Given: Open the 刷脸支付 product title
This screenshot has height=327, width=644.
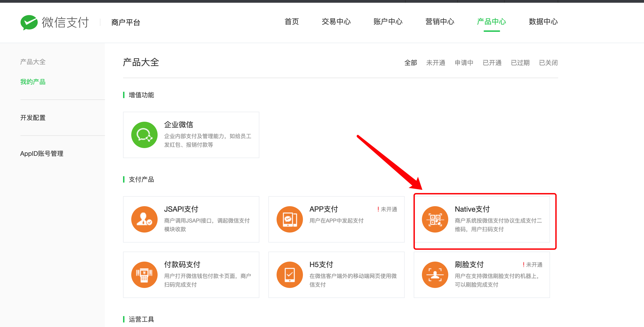Looking at the screenshot, I should pyautogui.click(x=469, y=265).
